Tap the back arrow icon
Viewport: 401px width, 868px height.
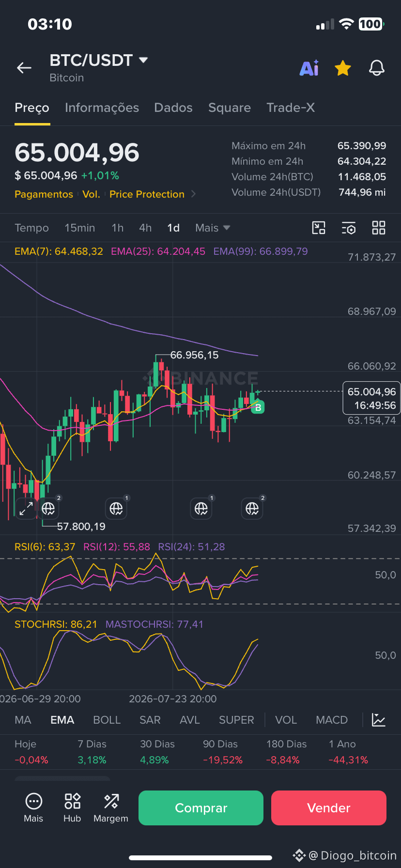[24, 68]
